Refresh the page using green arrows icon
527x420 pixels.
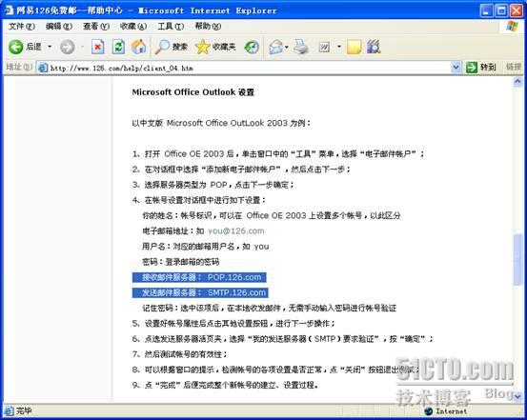click(118, 47)
